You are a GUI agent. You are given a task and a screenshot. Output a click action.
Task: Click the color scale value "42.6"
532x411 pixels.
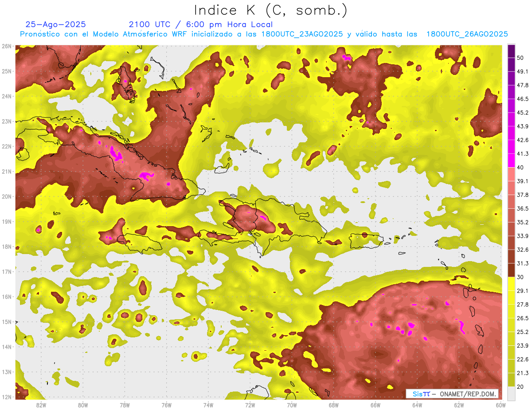click(523, 140)
